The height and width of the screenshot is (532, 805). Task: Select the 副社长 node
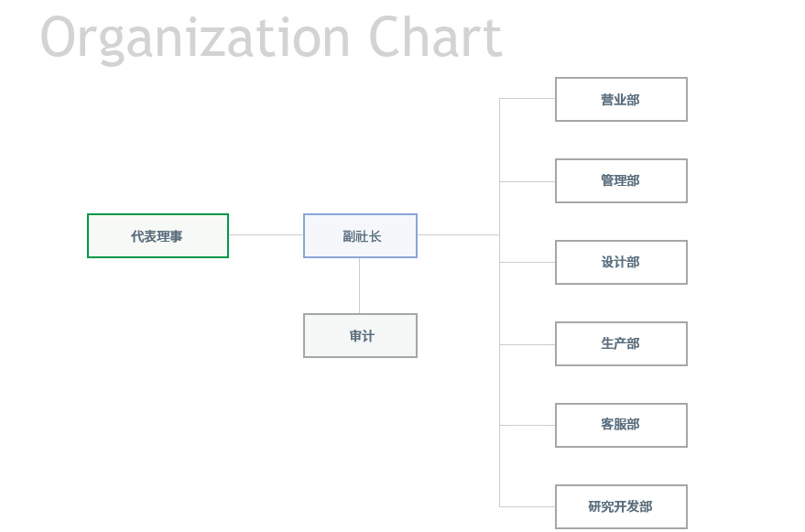click(x=360, y=236)
